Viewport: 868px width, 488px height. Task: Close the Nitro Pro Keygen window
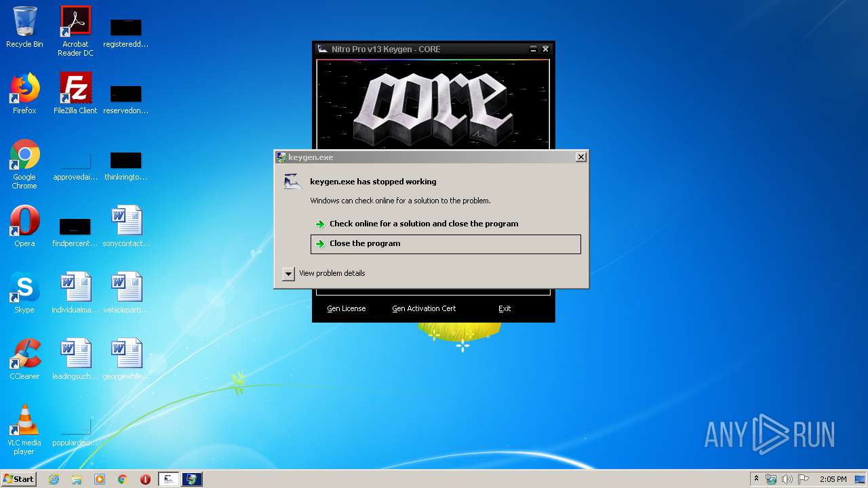pyautogui.click(x=545, y=49)
